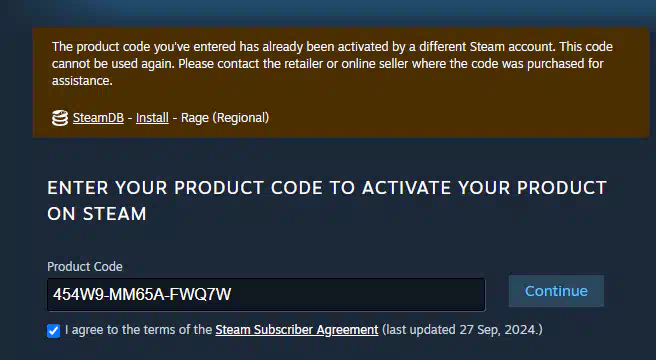Image resolution: width=656 pixels, height=360 pixels.
Task: Click the word "assistance." in the error banner
Action: 82,81
